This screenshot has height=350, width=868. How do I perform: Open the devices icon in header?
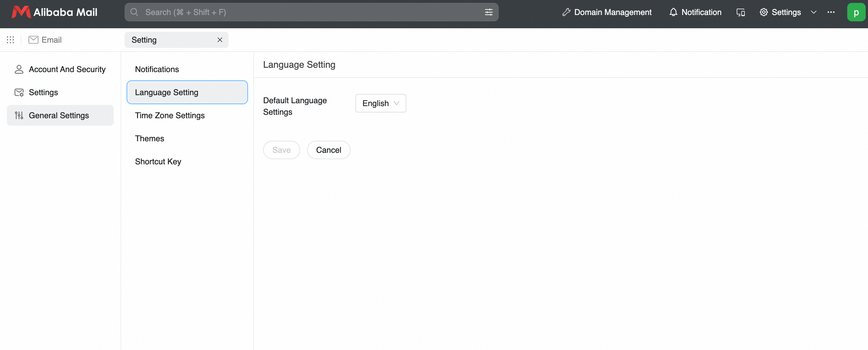(741, 12)
